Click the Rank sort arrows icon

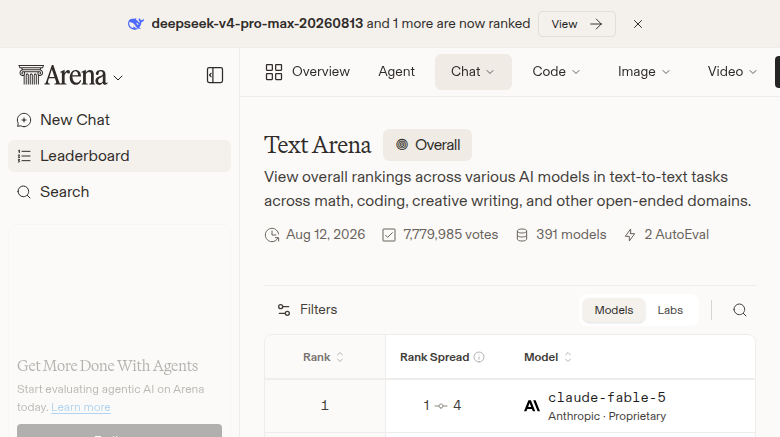point(340,357)
